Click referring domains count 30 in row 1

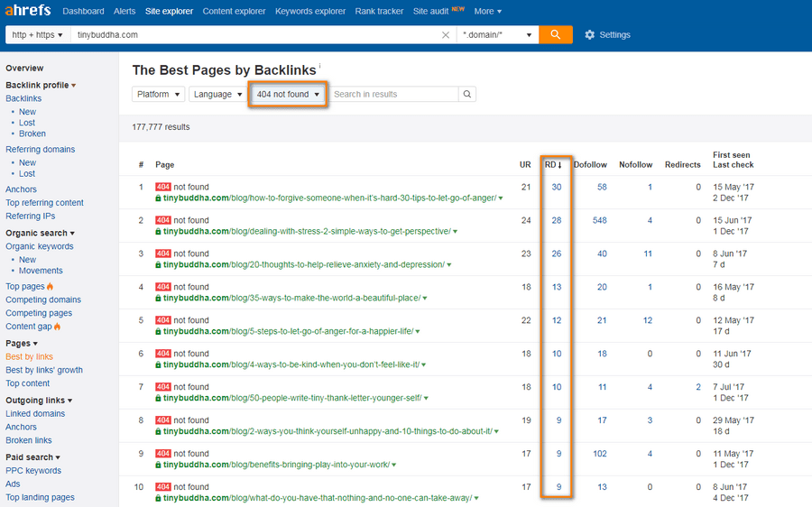click(556, 187)
